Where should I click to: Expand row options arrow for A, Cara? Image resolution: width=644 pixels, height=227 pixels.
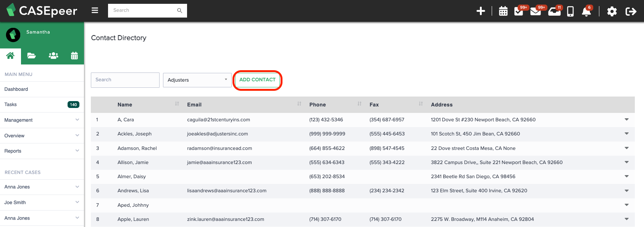coord(626,119)
